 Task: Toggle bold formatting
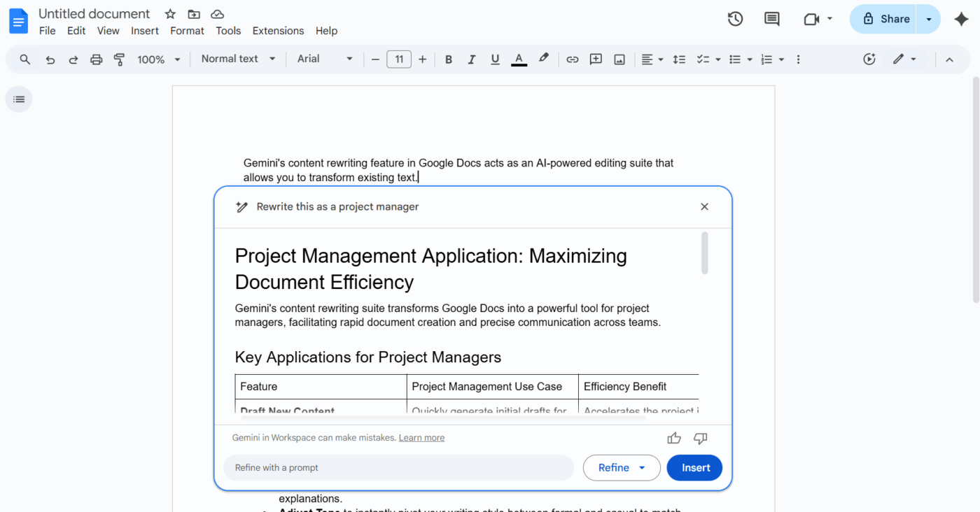pyautogui.click(x=449, y=59)
